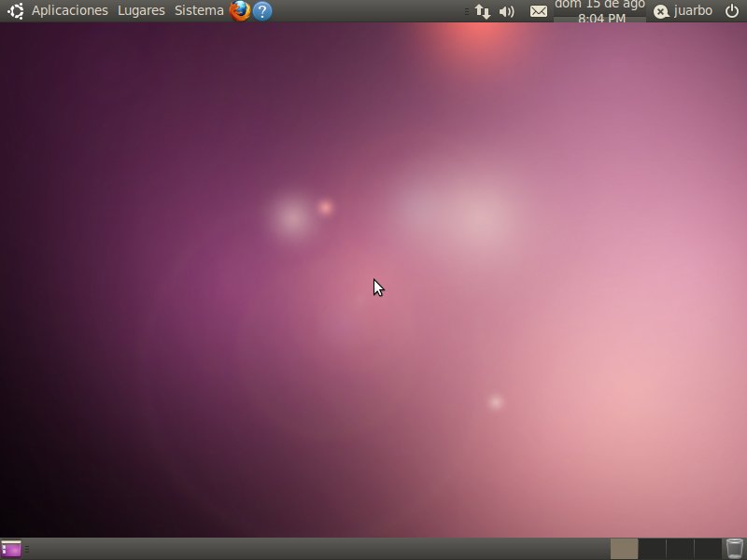The image size is (747, 560).
Task: Open the envelope messaging indicator
Action: pos(539,11)
